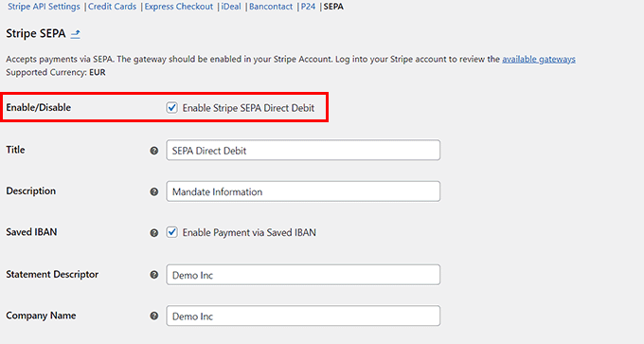Open the Express Checkout tab
644x344 pixels.
[x=179, y=7]
